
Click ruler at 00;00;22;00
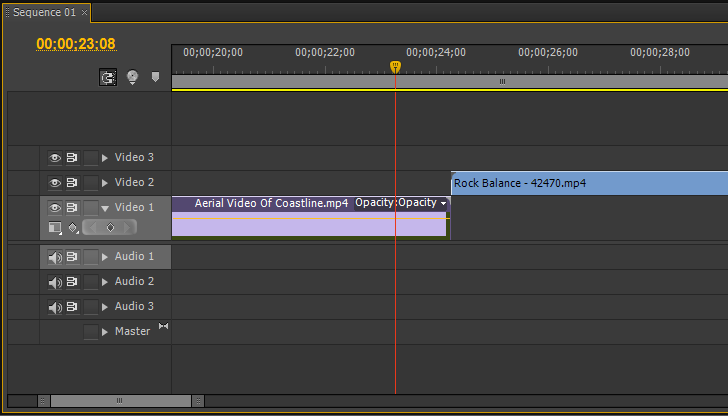click(325, 52)
